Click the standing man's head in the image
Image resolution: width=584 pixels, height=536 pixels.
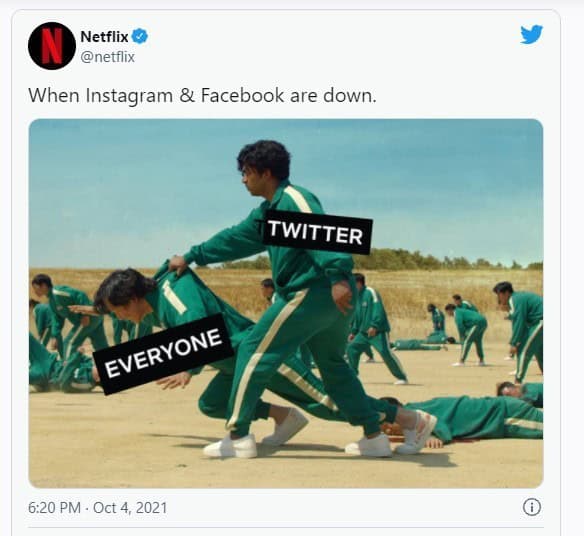pyautogui.click(x=264, y=168)
